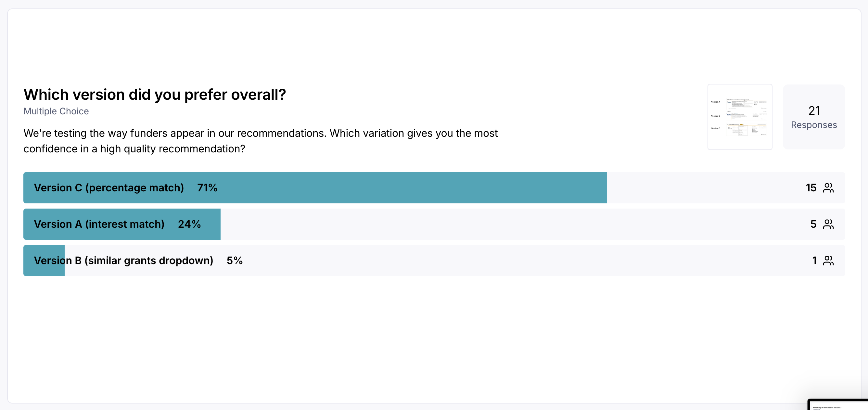Click the 71% result value
This screenshot has height=410, width=868.
[x=207, y=188]
